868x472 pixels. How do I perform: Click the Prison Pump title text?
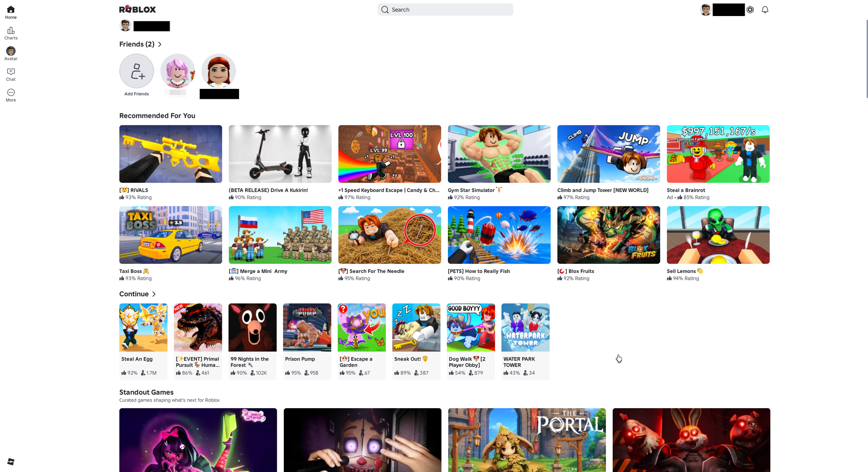[300, 359]
